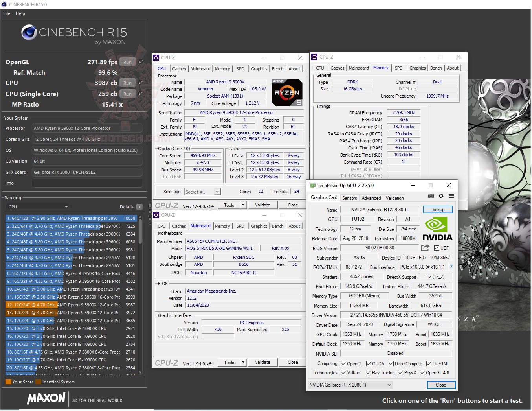Open the File menu in Cinebench

[x=6, y=13]
